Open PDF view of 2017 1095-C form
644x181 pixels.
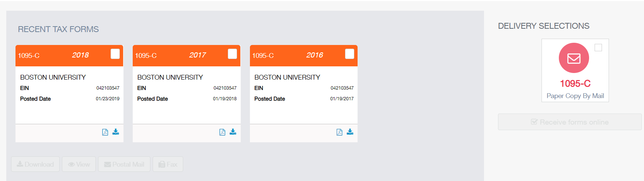tap(222, 132)
